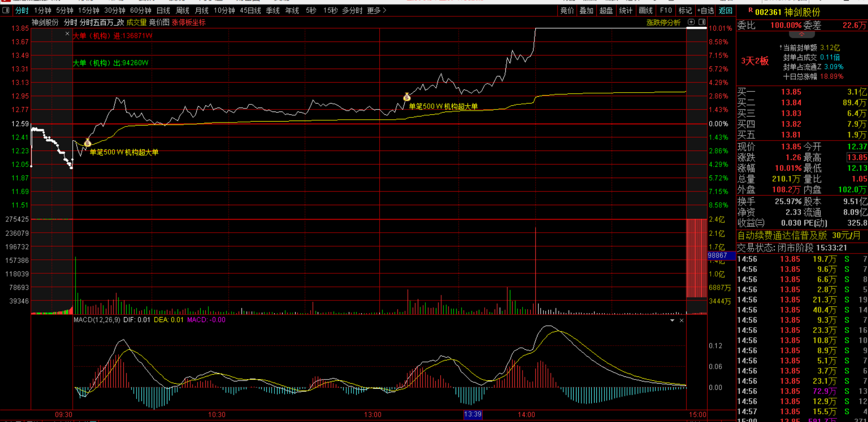868x422 pixels.
Task: Switch to the 年线 yearly chart
Action: [292, 10]
